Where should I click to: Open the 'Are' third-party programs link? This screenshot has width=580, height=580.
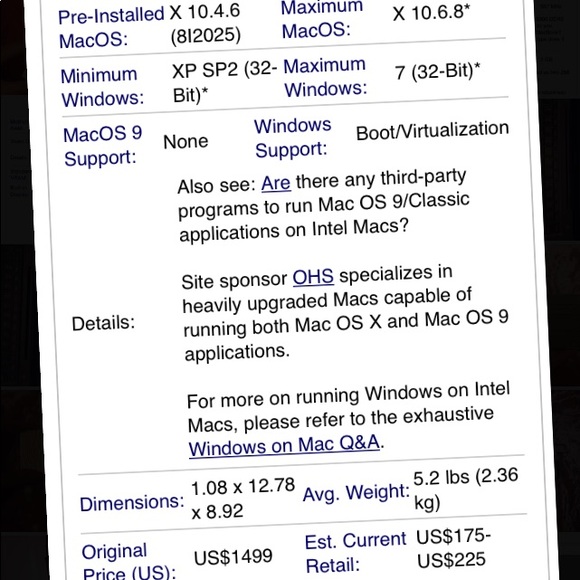[x=276, y=183]
